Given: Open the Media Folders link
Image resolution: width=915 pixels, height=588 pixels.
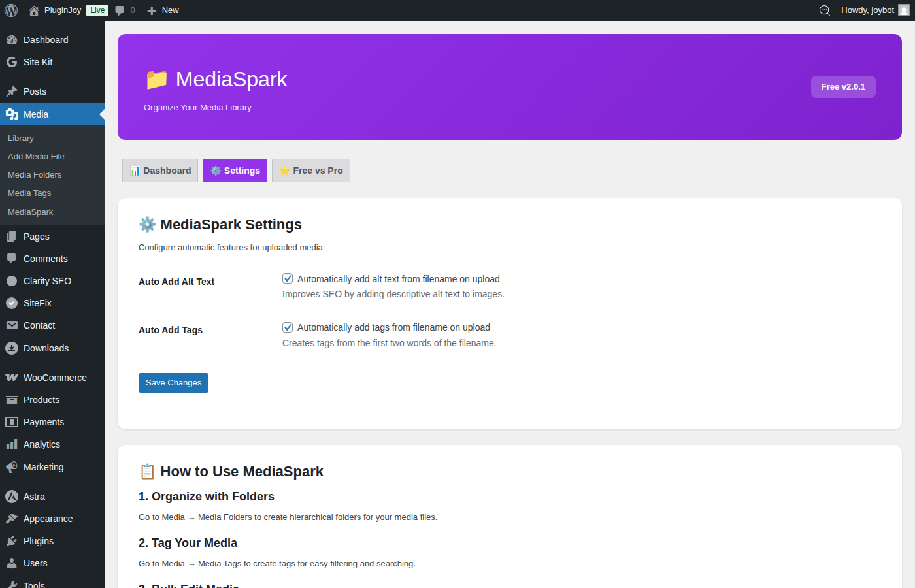Looking at the screenshot, I should pyautogui.click(x=34, y=174).
